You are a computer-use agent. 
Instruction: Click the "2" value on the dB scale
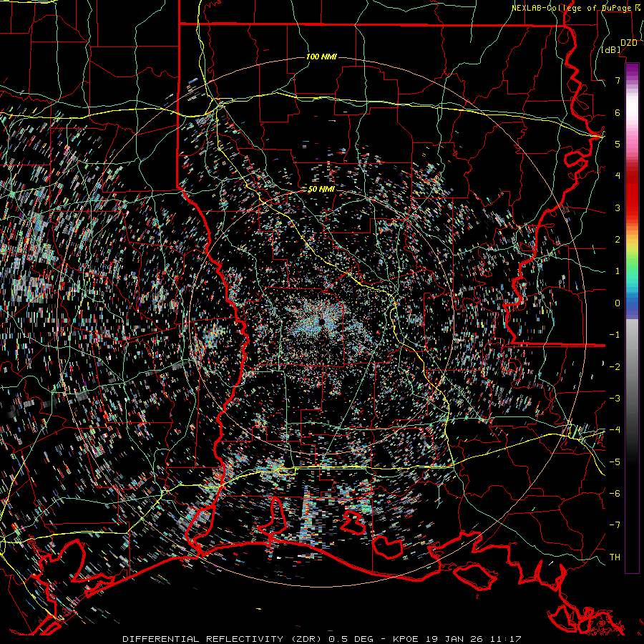coord(618,240)
